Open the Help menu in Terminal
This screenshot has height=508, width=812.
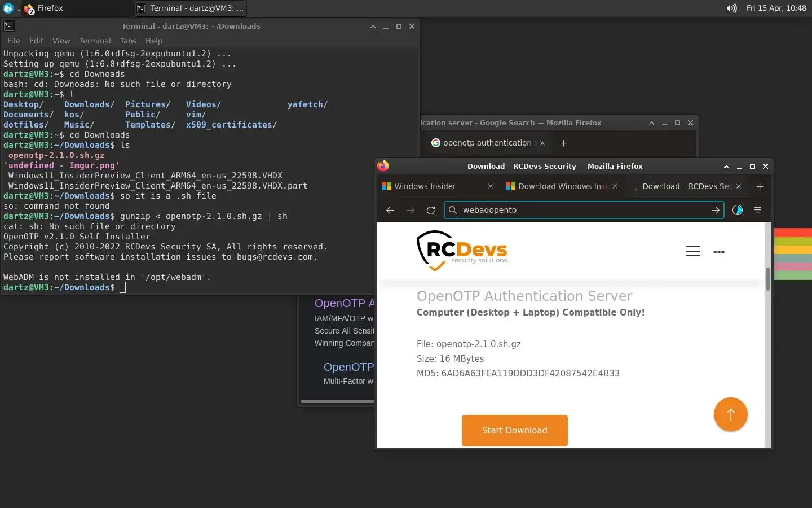point(154,41)
